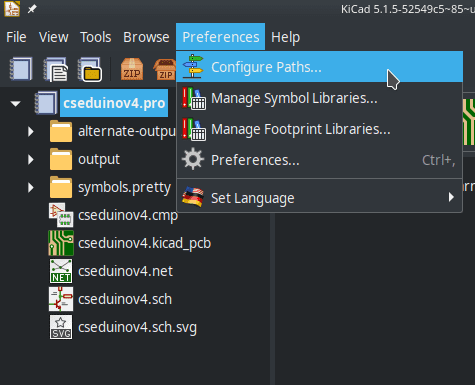Click the Archive project ZIP icon
Viewport: 475px width, 385px height.
tap(132, 69)
